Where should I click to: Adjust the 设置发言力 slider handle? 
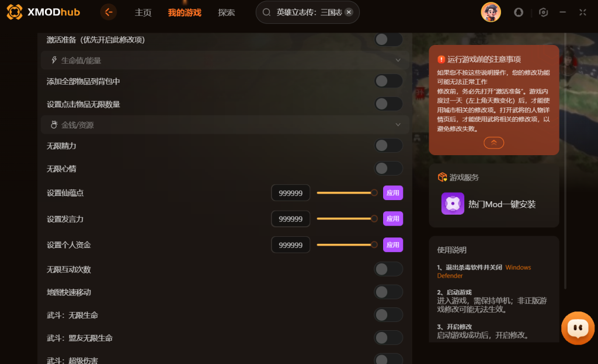point(374,219)
